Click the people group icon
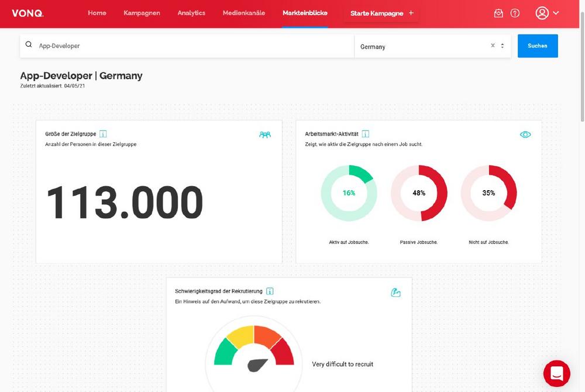The width and height of the screenshot is (585, 392). (x=265, y=135)
